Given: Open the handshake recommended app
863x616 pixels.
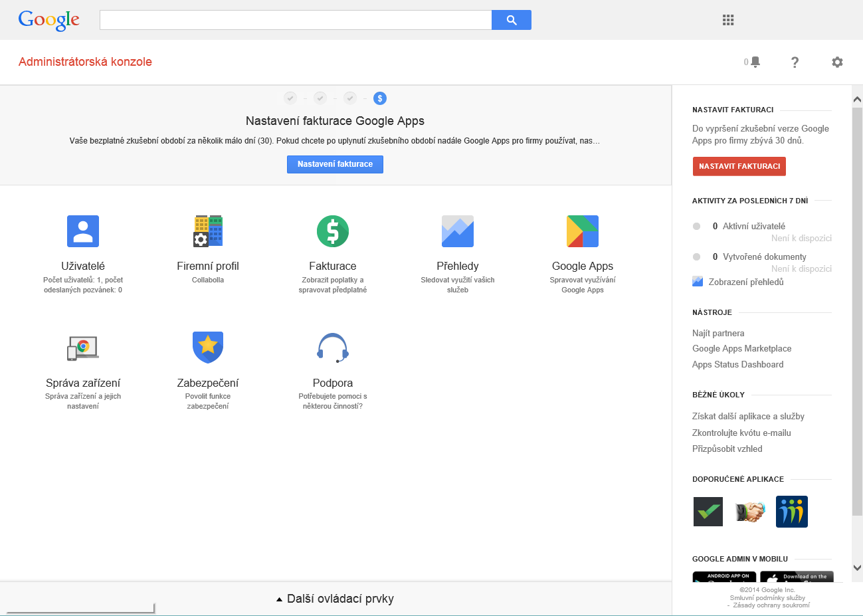Looking at the screenshot, I should (x=750, y=512).
